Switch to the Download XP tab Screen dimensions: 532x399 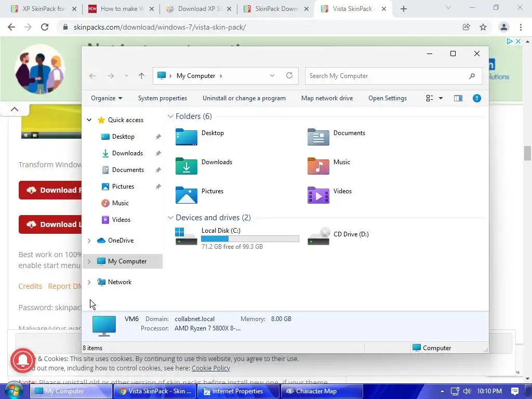coord(198,9)
